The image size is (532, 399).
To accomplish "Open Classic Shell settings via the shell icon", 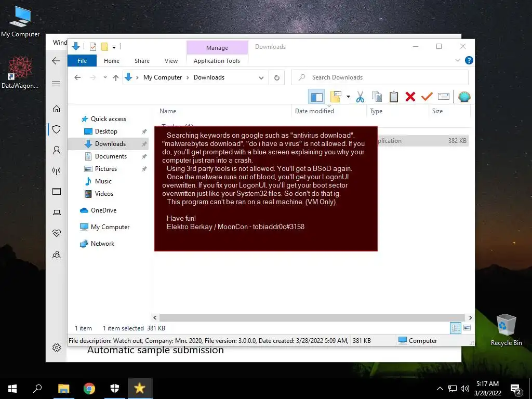I will point(464,97).
